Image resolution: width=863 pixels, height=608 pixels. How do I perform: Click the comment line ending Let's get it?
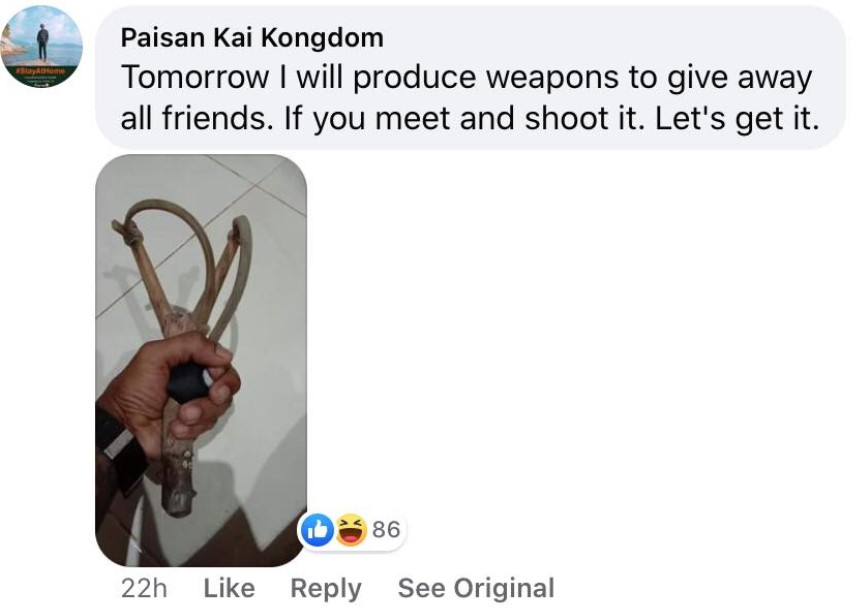[x=469, y=118]
